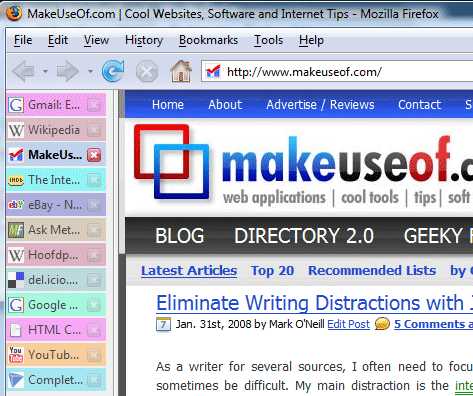
Task: Switch to the Complet... tab
Action: tap(56, 380)
